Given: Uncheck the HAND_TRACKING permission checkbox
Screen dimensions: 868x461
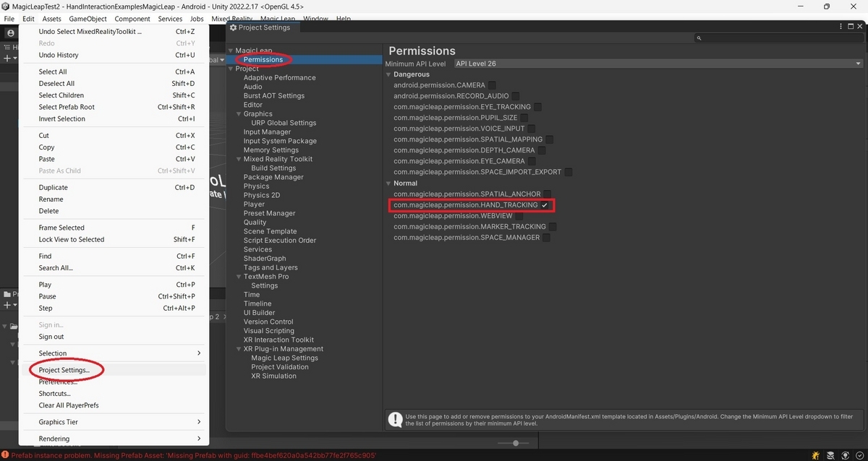Looking at the screenshot, I should (x=545, y=205).
